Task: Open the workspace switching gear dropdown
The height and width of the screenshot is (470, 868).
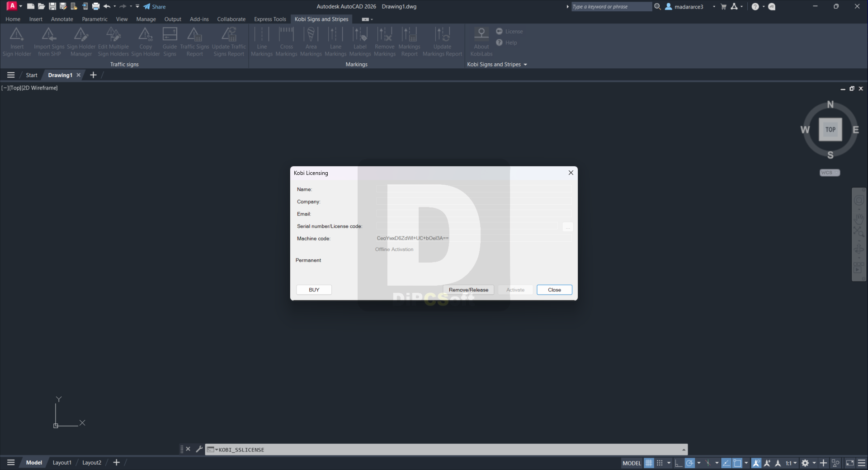Action: [814, 463]
